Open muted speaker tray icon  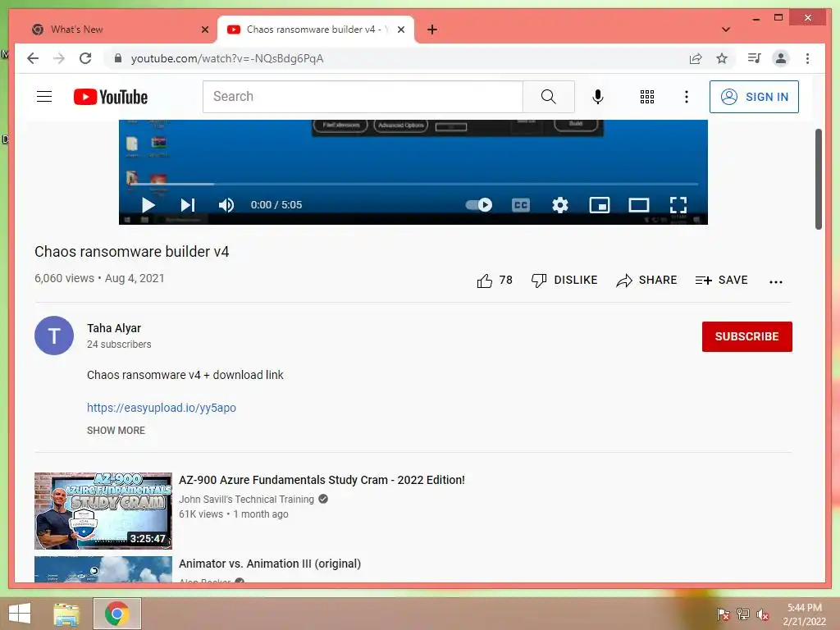(x=763, y=614)
